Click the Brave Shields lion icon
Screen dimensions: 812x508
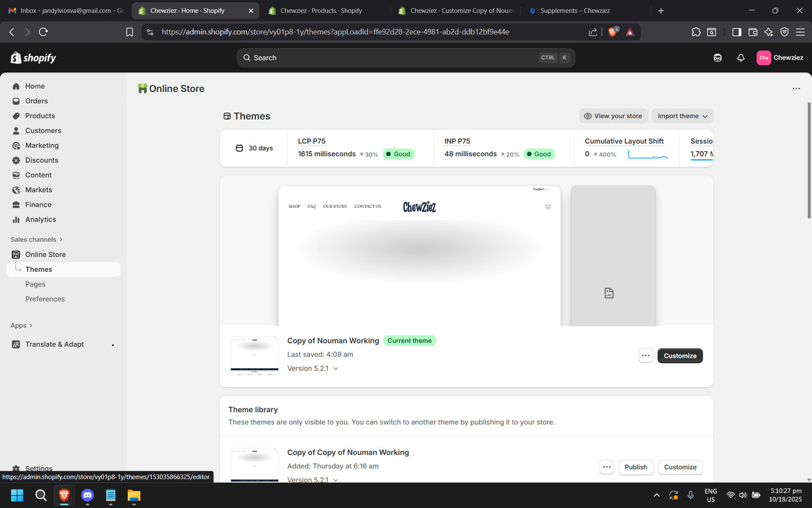coord(612,32)
